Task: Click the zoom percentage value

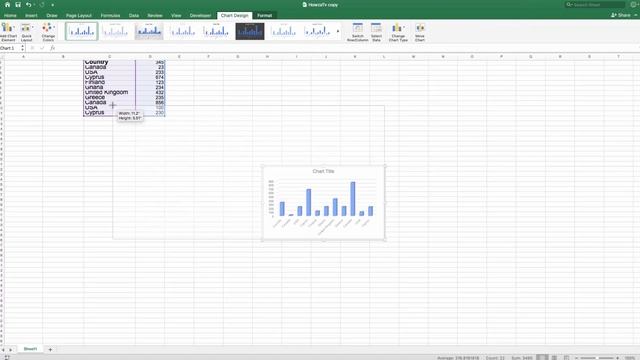Action: 630,358
